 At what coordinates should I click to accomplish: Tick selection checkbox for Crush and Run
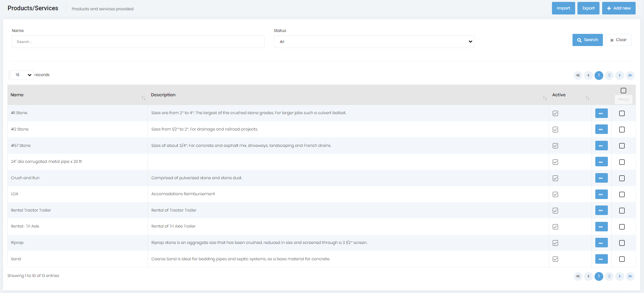(622, 178)
